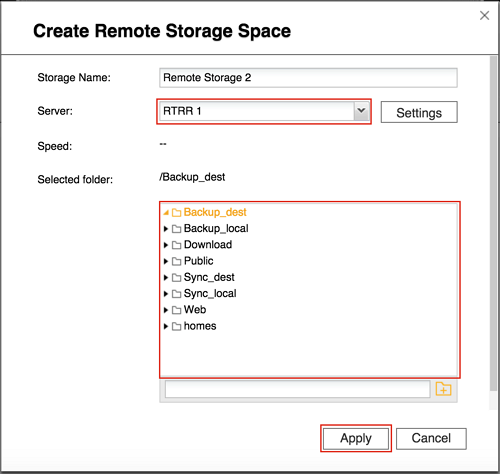Expand the Download folder arrow
Viewport: 500px width, 474px height.
(166, 245)
